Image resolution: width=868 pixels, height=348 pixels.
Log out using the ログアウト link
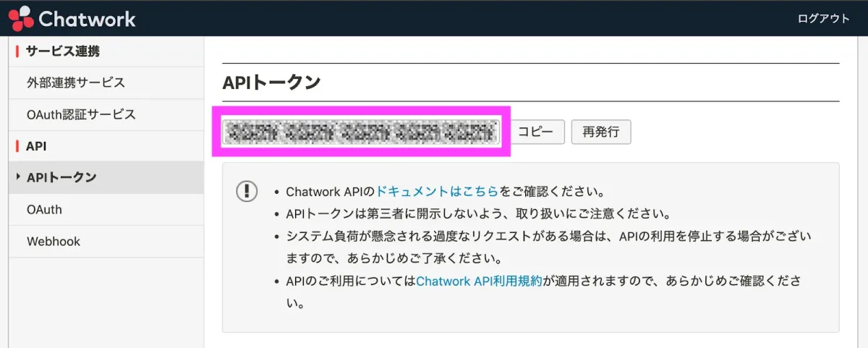[823, 19]
